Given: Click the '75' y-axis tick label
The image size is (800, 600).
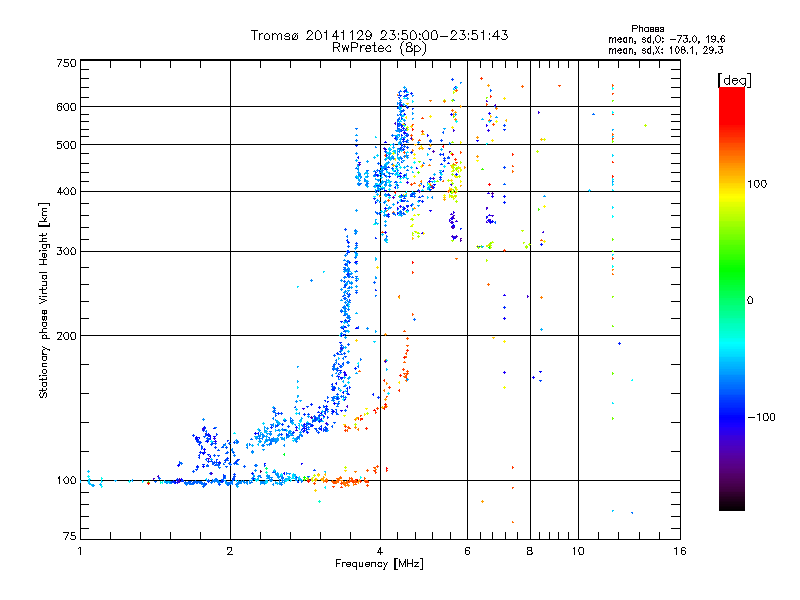Looking at the screenshot, I should (70, 536).
